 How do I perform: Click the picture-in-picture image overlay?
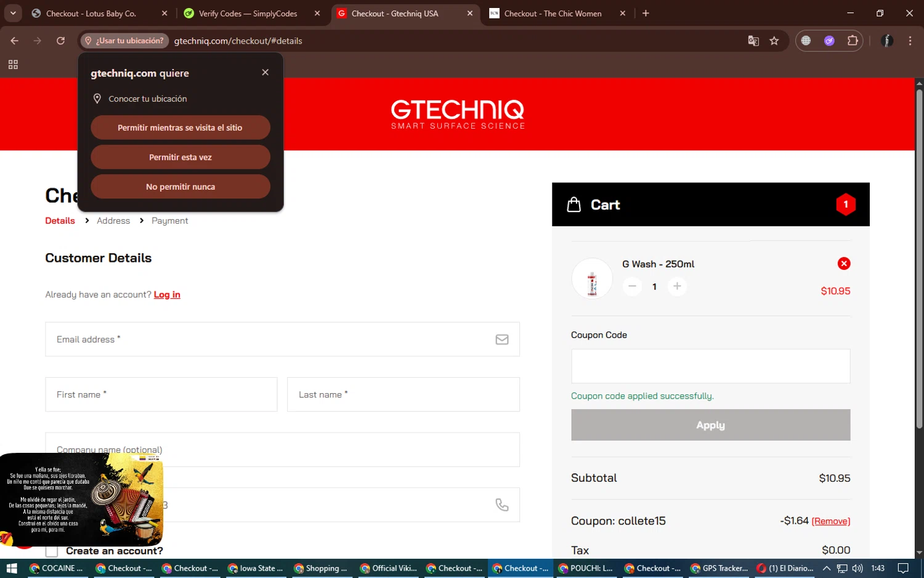pyautogui.click(x=82, y=500)
